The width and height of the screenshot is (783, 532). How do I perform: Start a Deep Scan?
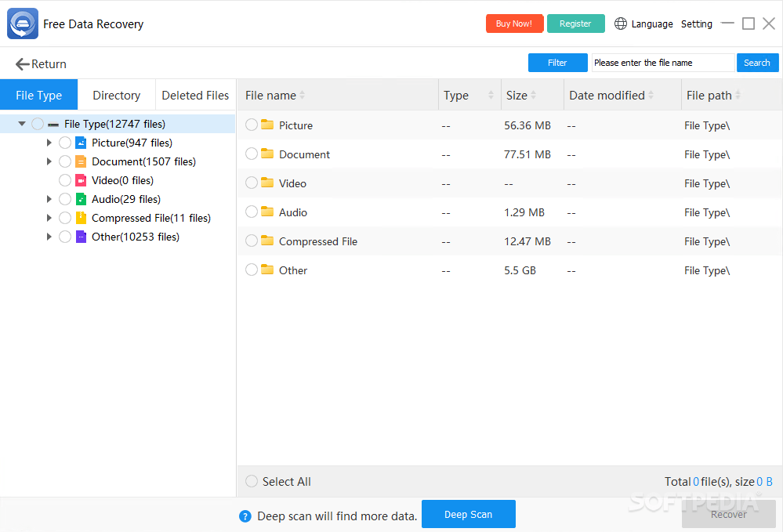pyautogui.click(x=469, y=514)
